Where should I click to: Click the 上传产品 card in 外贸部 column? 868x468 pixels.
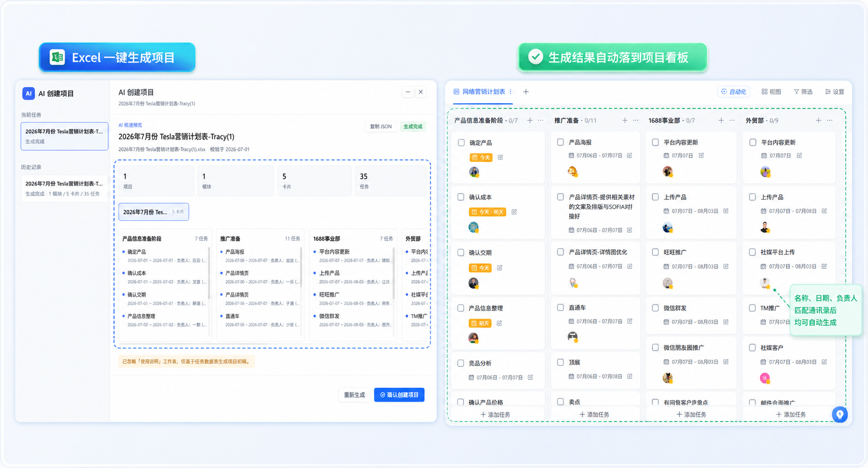tap(789, 212)
